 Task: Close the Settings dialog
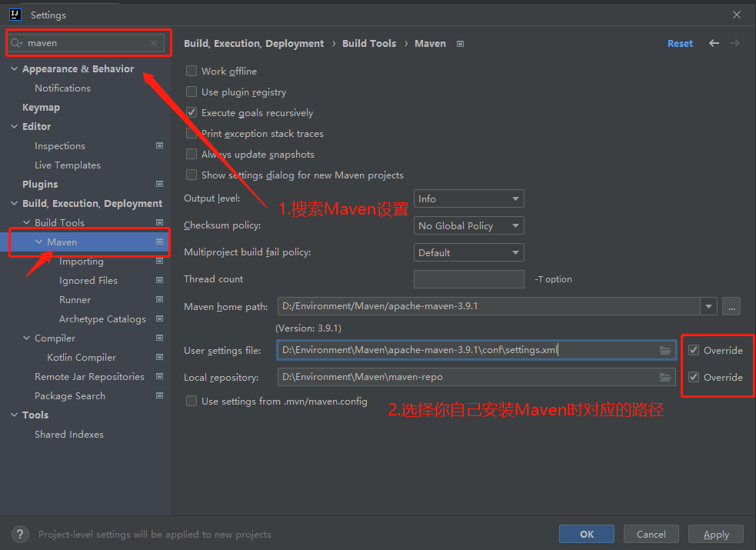pos(737,15)
